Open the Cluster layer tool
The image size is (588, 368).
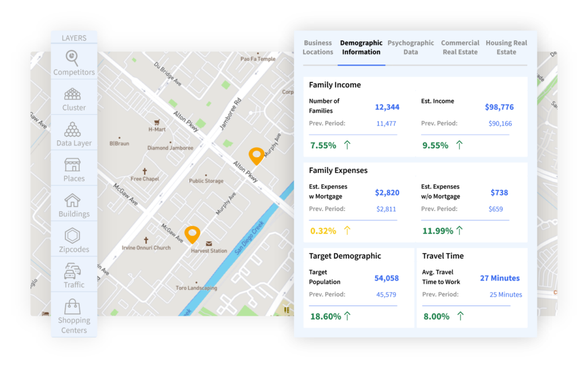coord(73,94)
